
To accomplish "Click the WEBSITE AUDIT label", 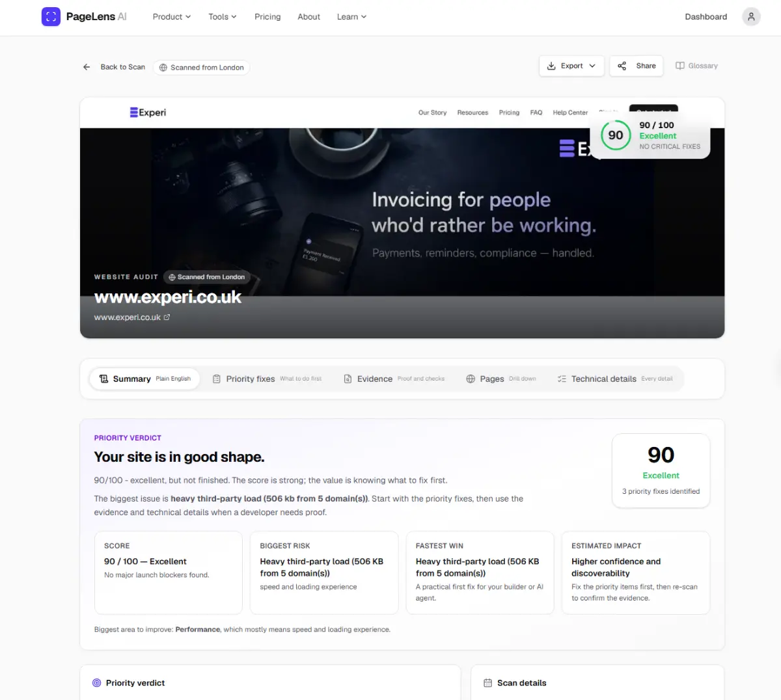I will point(126,277).
